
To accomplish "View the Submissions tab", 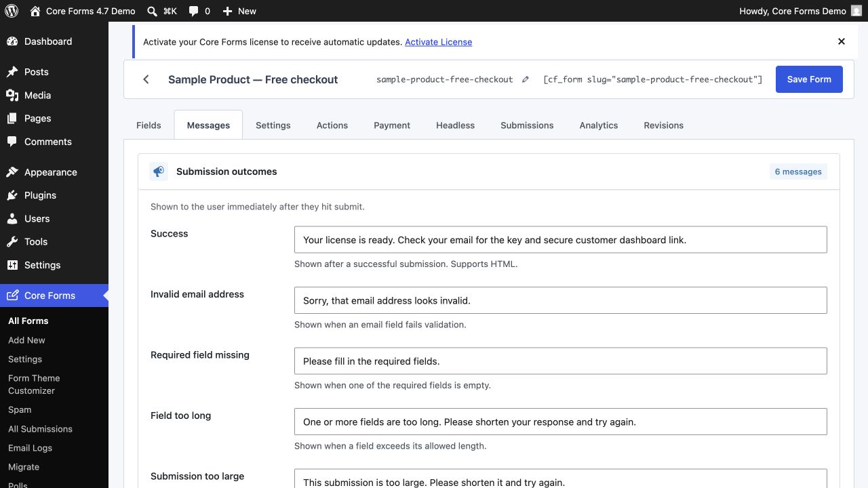I will pyautogui.click(x=527, y=125).
